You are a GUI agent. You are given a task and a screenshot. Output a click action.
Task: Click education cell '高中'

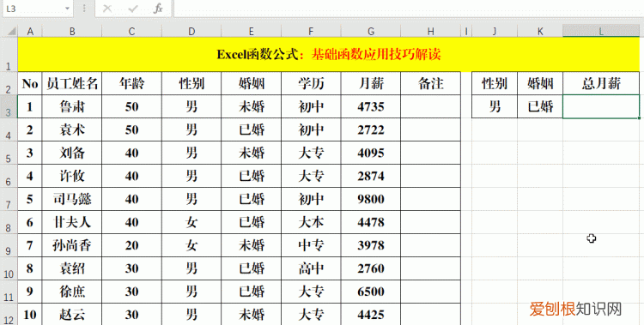point(311,268)
